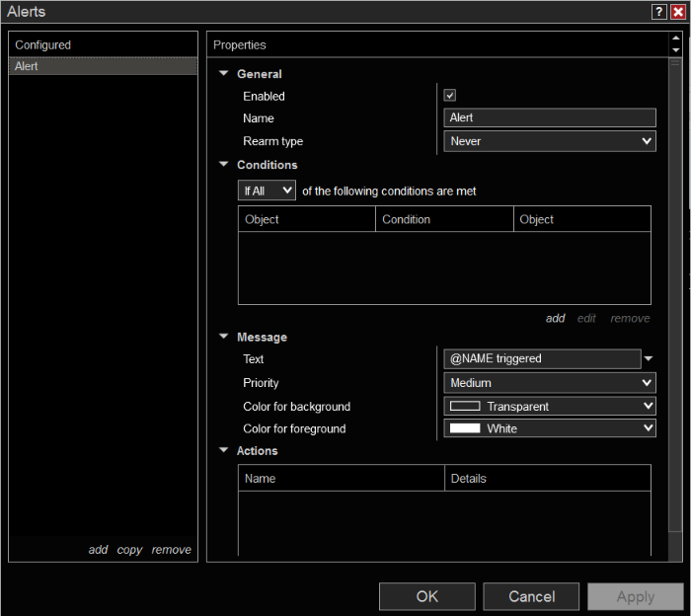Click the Properties panel header
The image size is (691, 616).
(437, 44)
